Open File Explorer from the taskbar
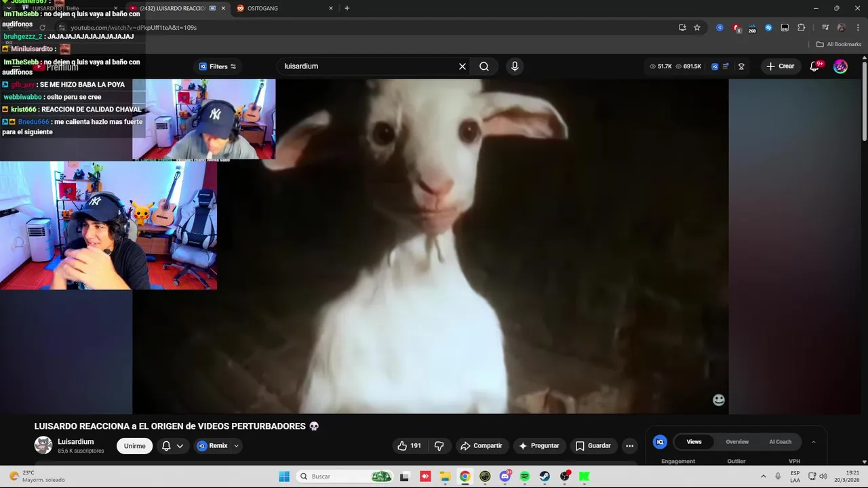Viewport: 868px width, 488px height. [x=445, y=476]
